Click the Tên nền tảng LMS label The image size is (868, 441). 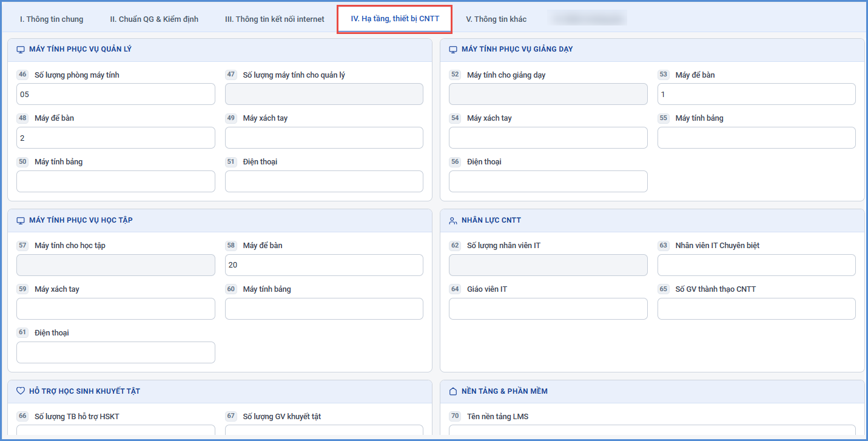(x=497, y=416)
